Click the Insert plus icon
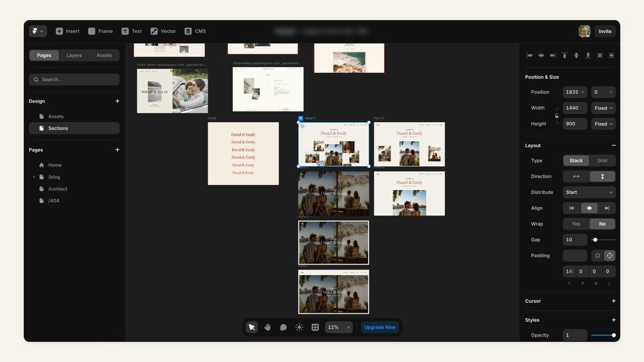The height and width of the screenshot is (362, 644). point(59,31)
